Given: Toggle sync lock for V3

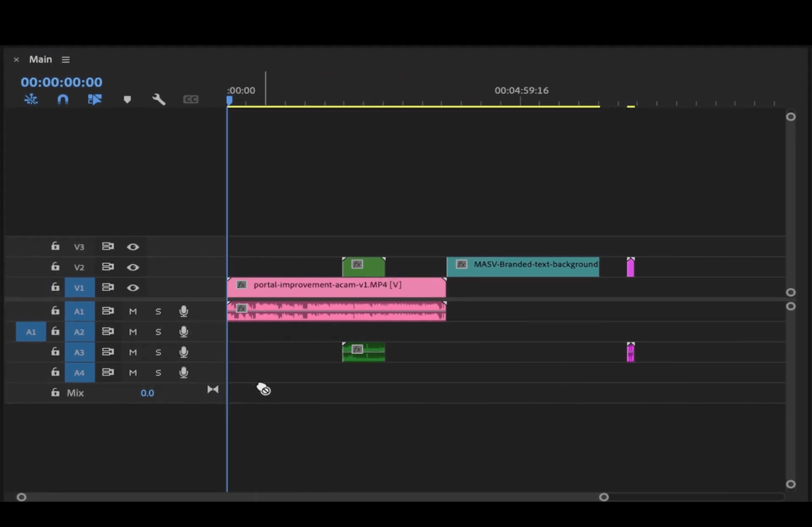Looking at the screenshot, I should pos(108,247).
